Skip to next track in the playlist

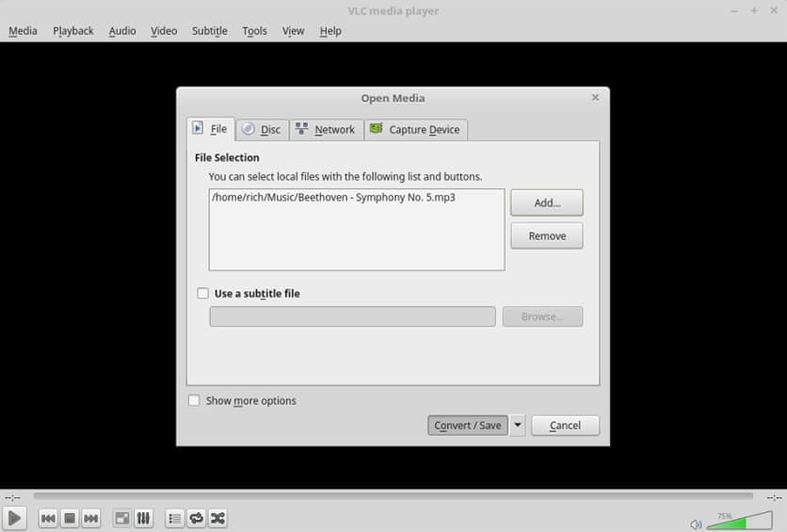click(x=91, y=518)
